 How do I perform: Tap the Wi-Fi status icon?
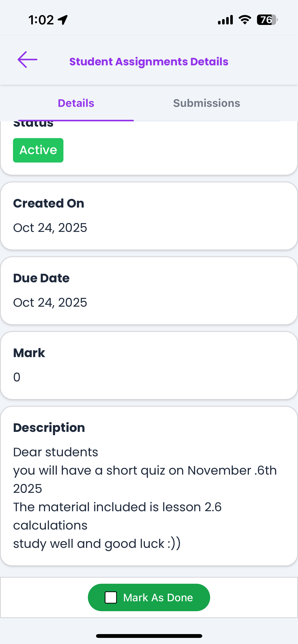[245, 20]
